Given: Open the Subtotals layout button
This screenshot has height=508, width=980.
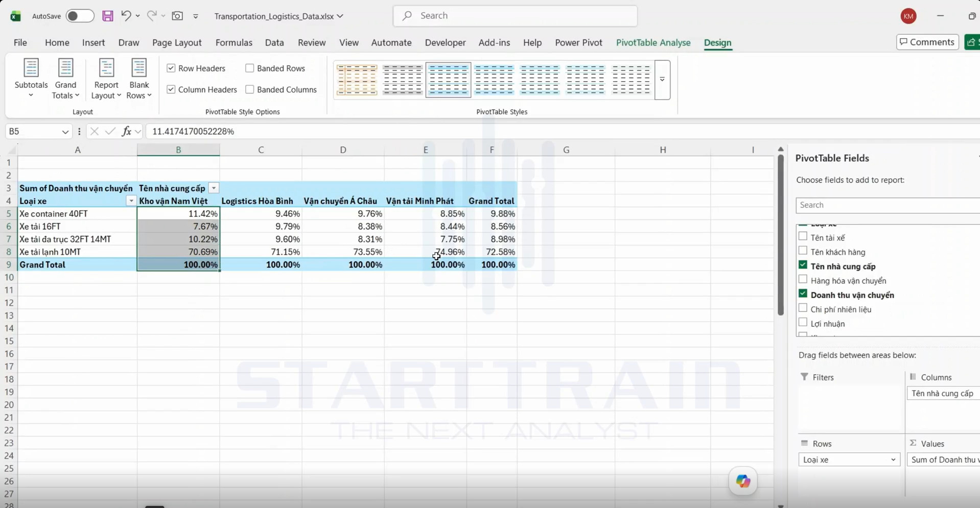Looking at the screenshot, I should tap(31, 79).
